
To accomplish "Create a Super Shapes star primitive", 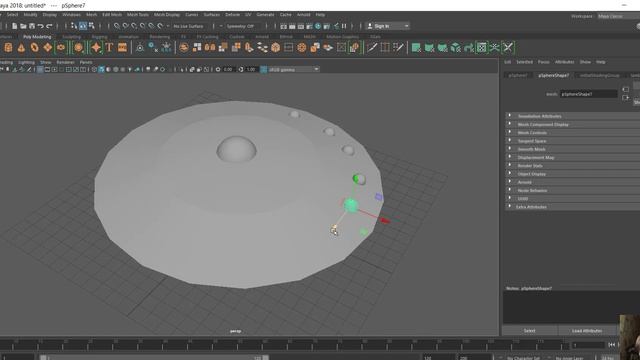I will click(x=96, y=47).
